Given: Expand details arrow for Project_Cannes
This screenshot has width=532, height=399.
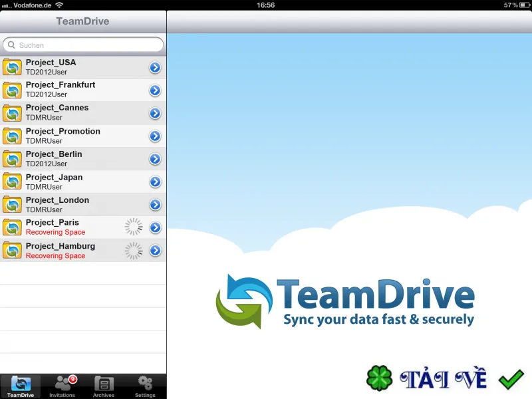Looking at the screenshot, I should [x=155, y=113].
